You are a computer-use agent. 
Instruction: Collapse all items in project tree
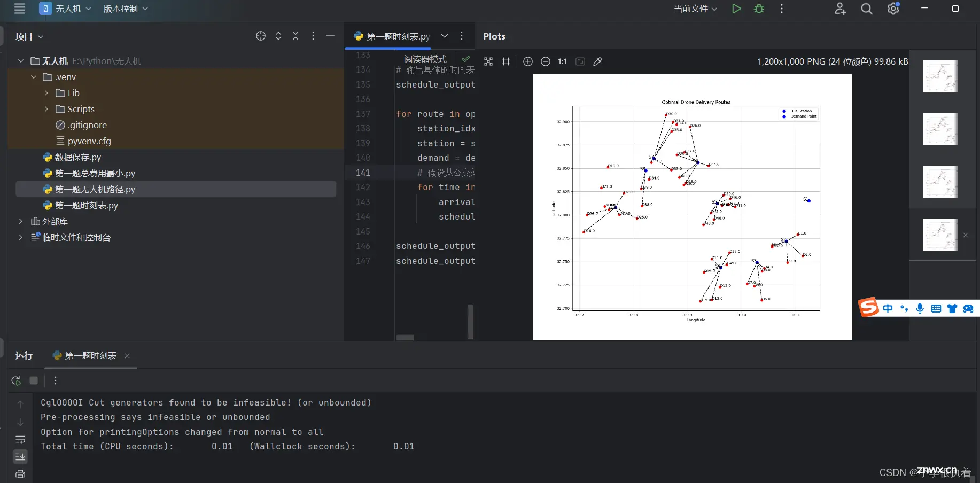[x=295, y=36]
